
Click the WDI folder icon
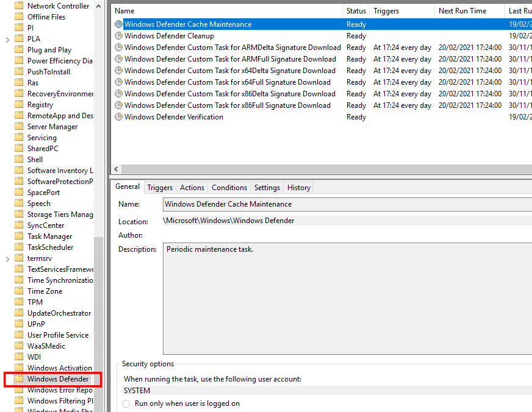[19, 357]
